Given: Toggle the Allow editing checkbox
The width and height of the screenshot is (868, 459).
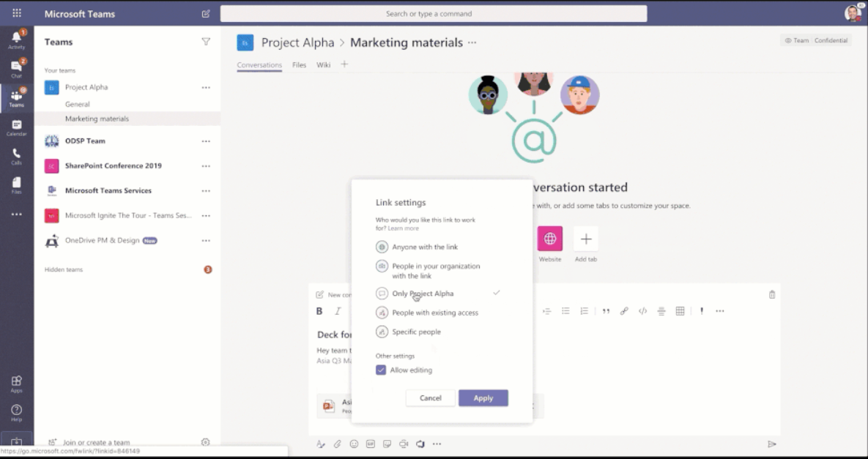Looking at the screenshot, I should pyautogui.click(x=381, y=370).
